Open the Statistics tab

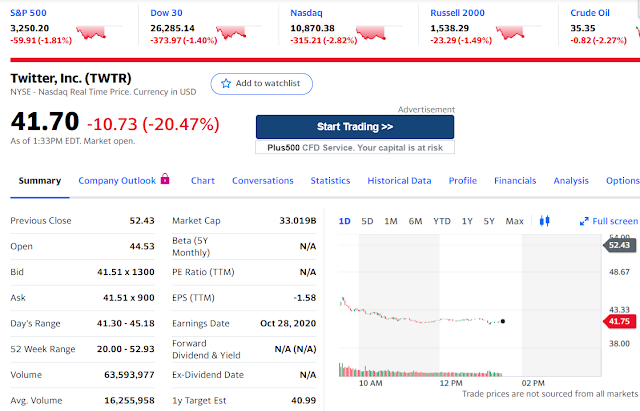click(x=330, y=181)
